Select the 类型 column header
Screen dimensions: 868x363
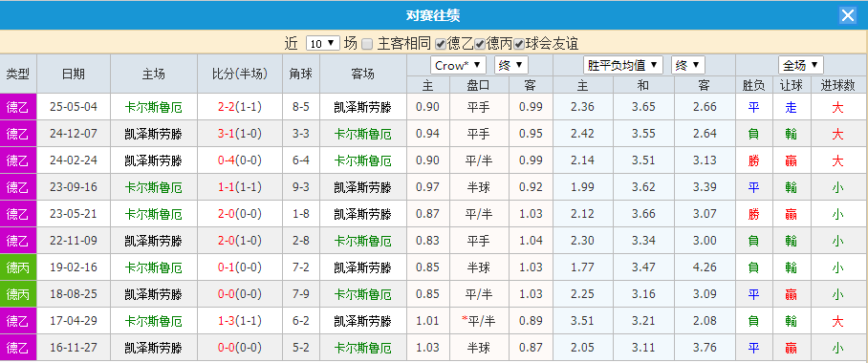(x=18, y=74)
